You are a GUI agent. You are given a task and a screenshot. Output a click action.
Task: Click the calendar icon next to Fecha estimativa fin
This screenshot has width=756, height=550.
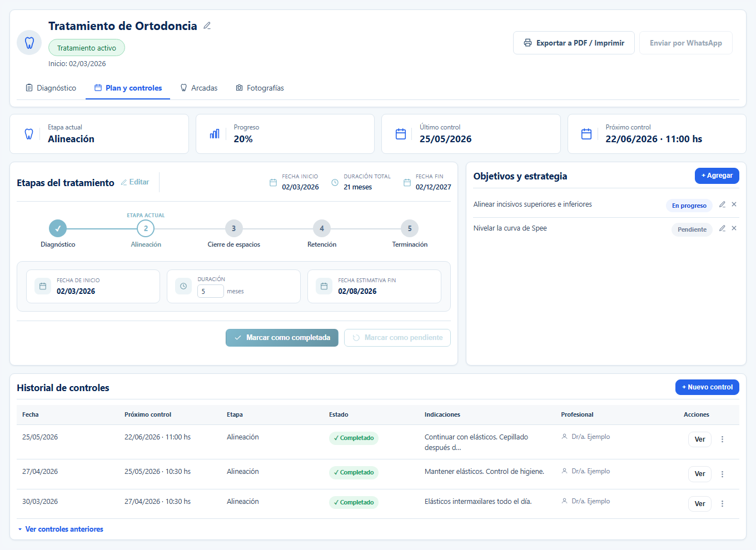coord(324,286)
